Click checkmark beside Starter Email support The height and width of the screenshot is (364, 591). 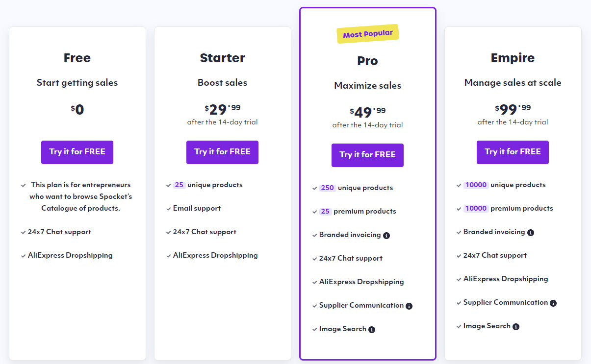(x=169, y=209)
